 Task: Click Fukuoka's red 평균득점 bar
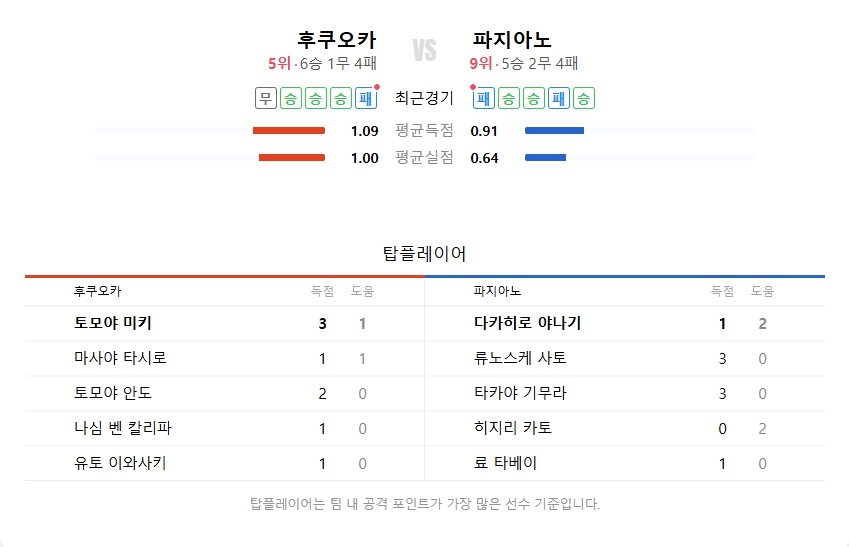tap(289, 130)
